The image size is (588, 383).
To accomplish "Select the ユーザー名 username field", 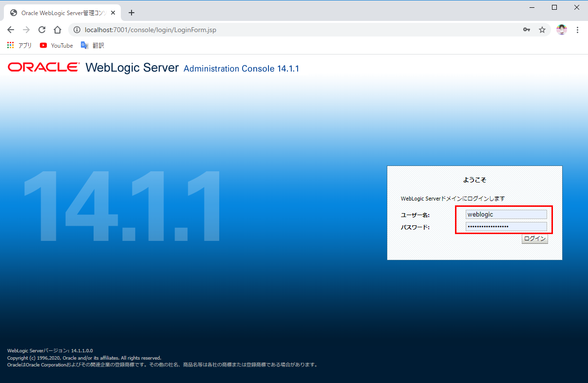I will [506, 214].
